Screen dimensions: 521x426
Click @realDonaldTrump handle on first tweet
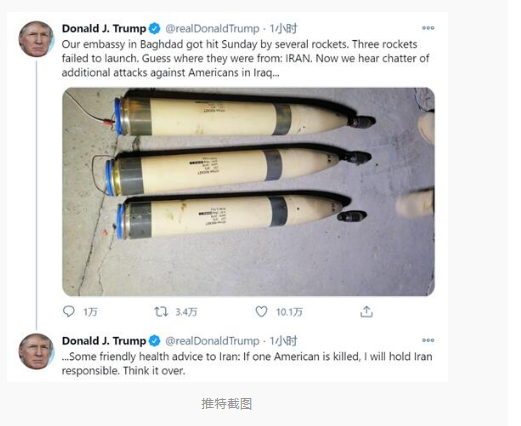point(212,29)
